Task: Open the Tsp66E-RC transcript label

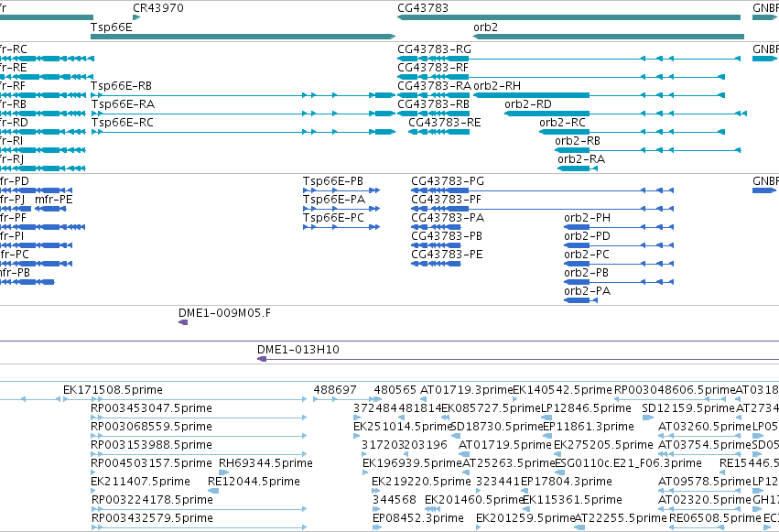Action: click(122, 123)
